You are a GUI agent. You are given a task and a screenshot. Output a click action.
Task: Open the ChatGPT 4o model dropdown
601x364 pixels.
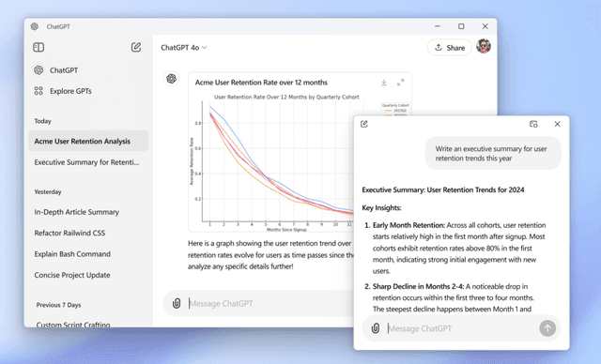click(x=184, y=48)
